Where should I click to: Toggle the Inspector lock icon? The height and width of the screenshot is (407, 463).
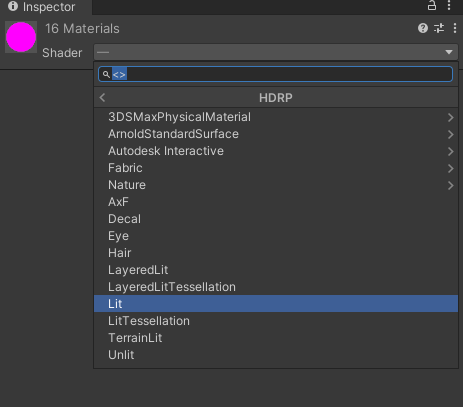tap(432, 6)
